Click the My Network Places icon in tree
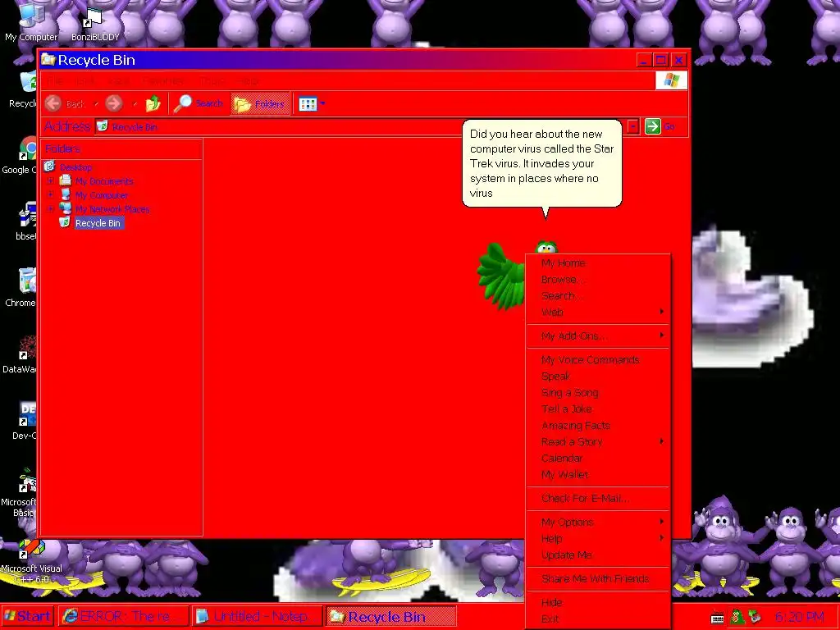Image resolution: width=840 pixels, height=630 pixels. coord(66,208)
